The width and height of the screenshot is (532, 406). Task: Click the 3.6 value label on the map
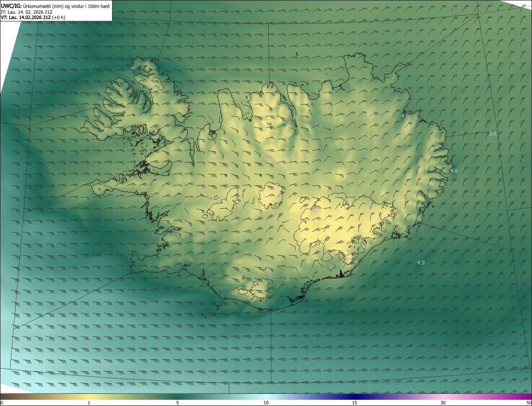point(493,133)
